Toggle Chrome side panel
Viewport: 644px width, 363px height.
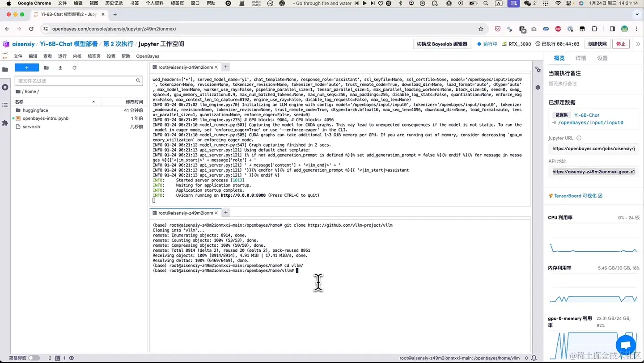[x=612, y=29]
